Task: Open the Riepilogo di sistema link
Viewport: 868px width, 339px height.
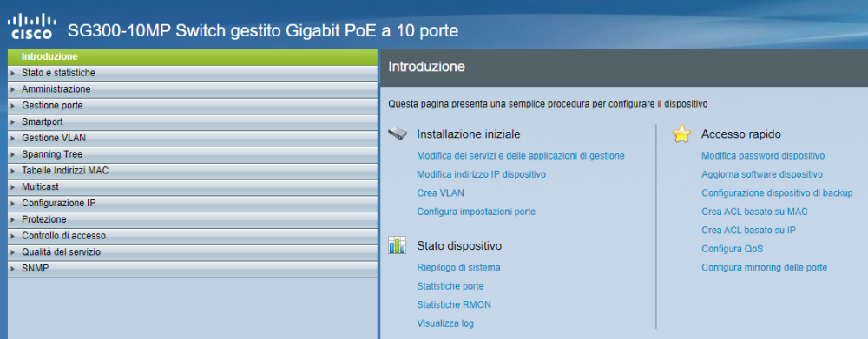Action: [458, 268]
